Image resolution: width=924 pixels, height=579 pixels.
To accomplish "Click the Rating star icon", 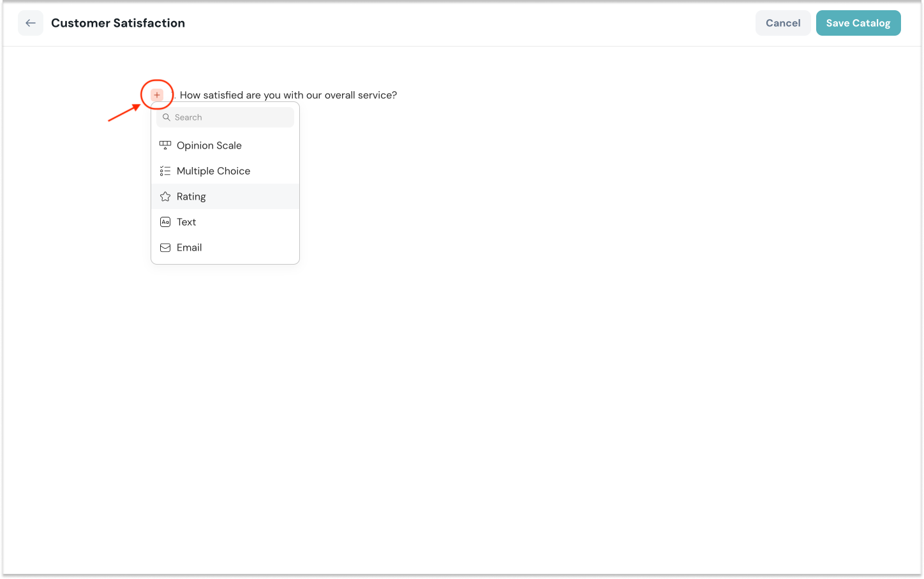I will [165, 196].
